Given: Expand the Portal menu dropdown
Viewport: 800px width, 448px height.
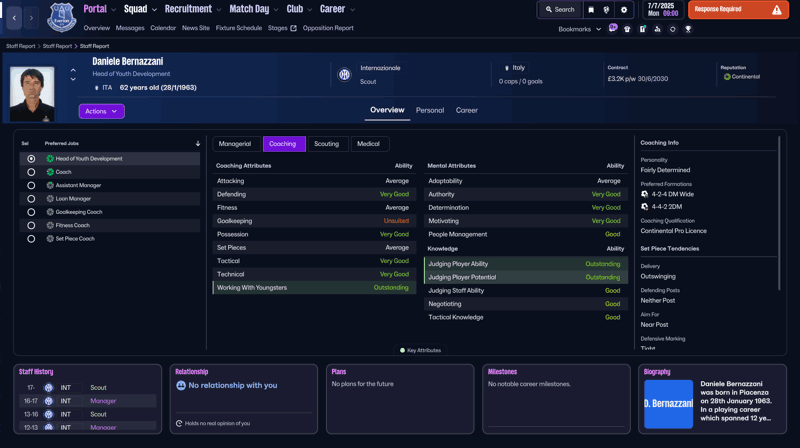Looking at the screenshot, I should click(x=113, y=10).
